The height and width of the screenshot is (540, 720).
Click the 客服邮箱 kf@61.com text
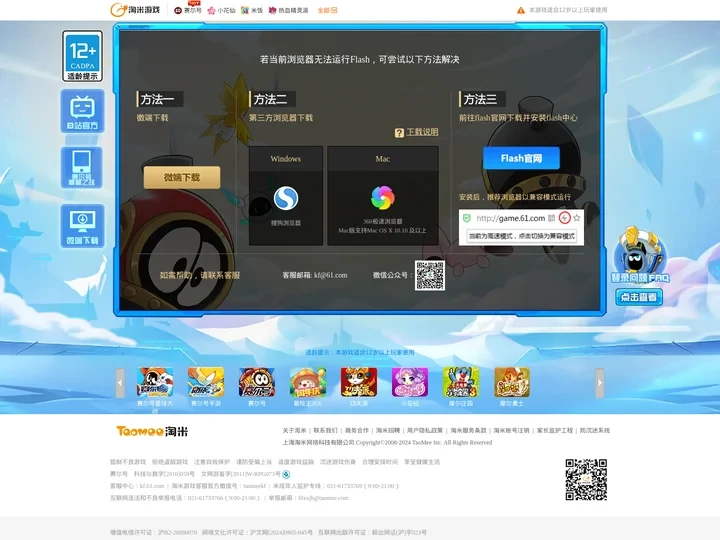pos(315,275)
